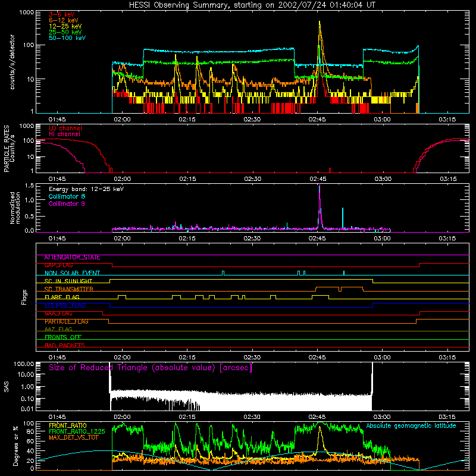The height and width of the screenshot is (476, 476).
Task: Click the 01:45 time label under the SAS panel
Action: (x=57, y=417)
